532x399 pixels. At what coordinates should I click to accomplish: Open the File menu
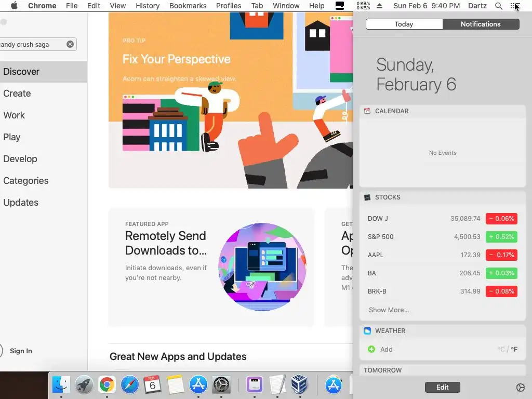[x=72, y=6]
